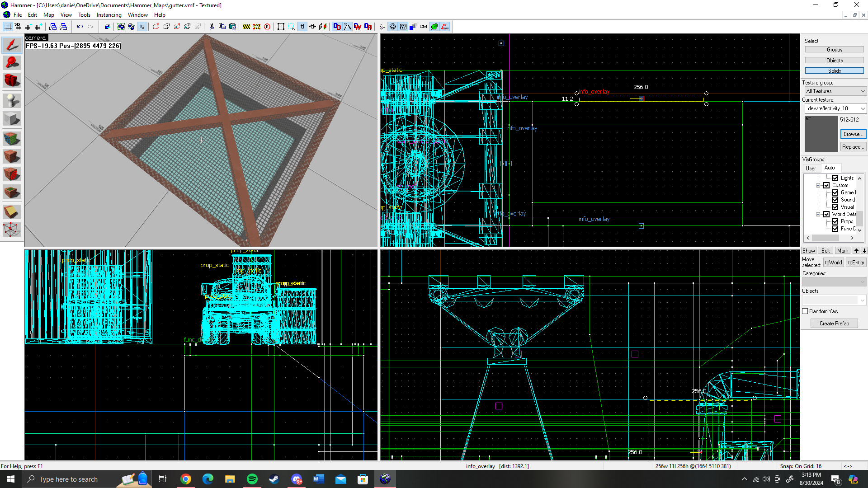Viewport: 868px width, 488px height.
Task: Enable the Random Yaw checkbox
Action: pyautogui.click(x=805, y=311)
